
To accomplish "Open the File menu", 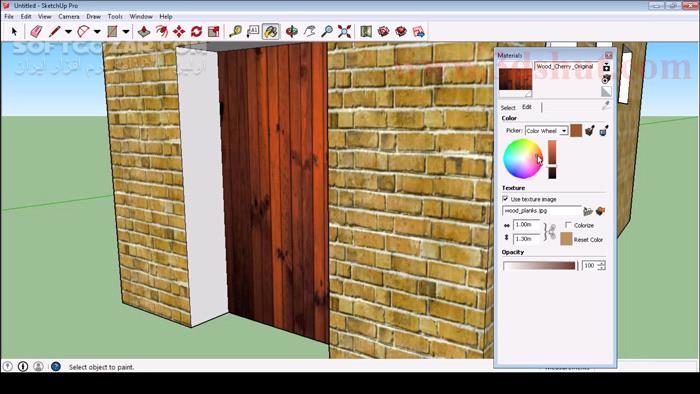I will pos(8,17).
